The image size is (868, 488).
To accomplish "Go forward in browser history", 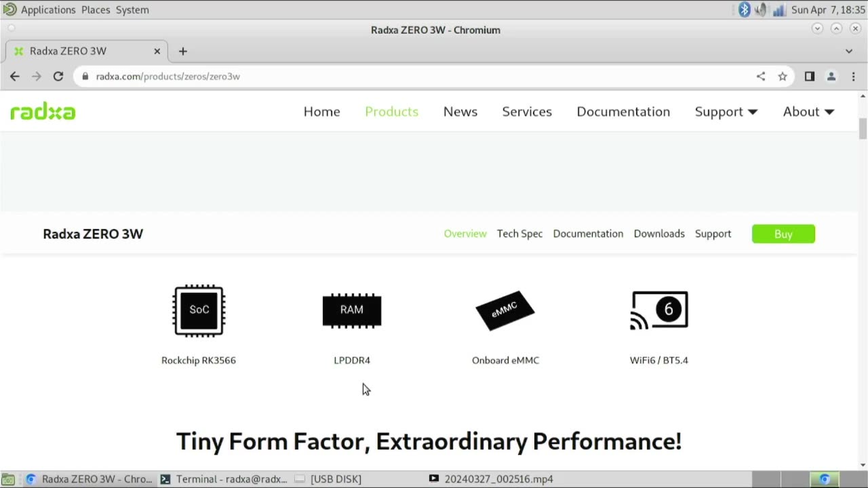I will tap(37, 77).
